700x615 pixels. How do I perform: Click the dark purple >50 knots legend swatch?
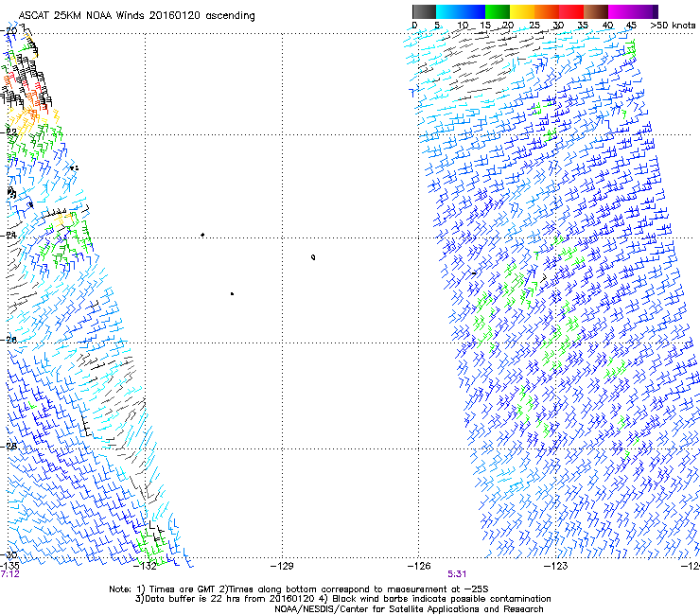(x=656, y=11)
